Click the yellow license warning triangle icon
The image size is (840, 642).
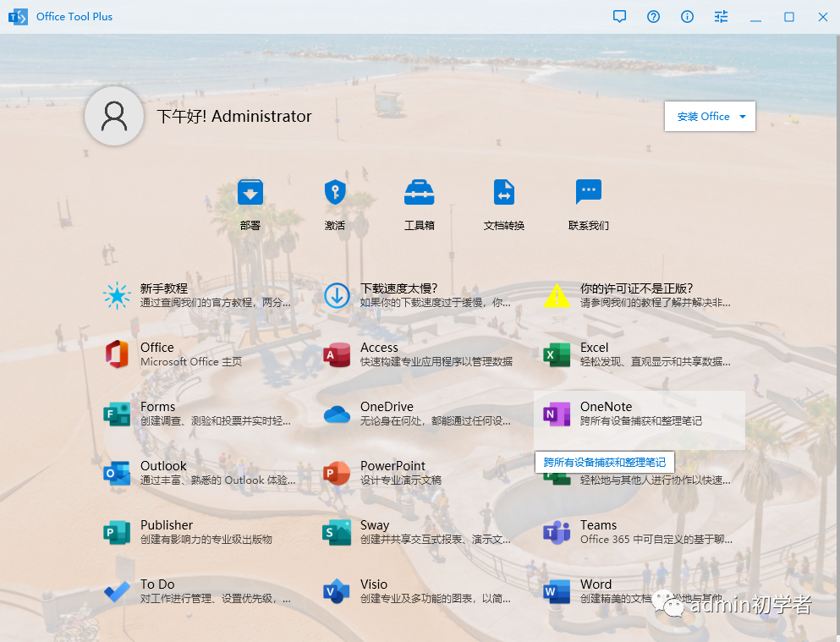(557, 295)
